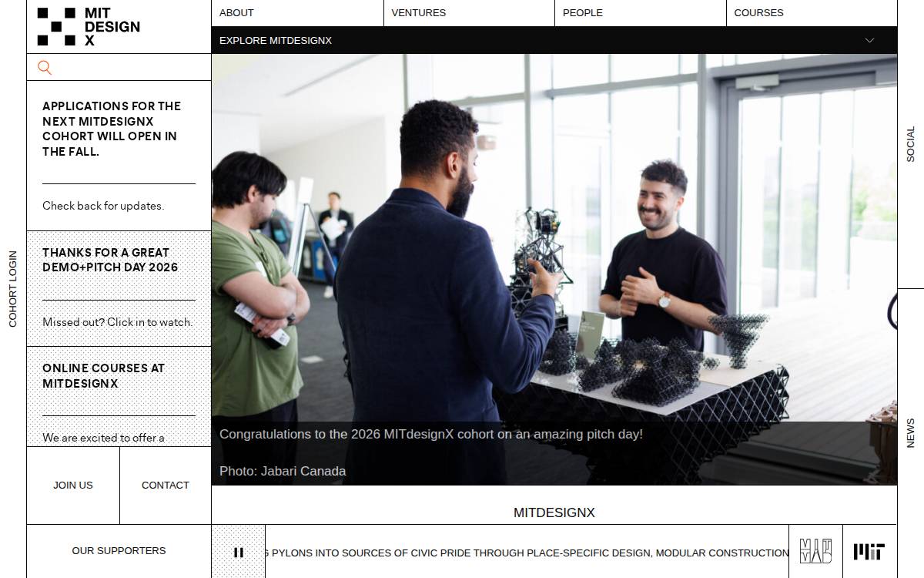Click the Contact button

point(166,486)
